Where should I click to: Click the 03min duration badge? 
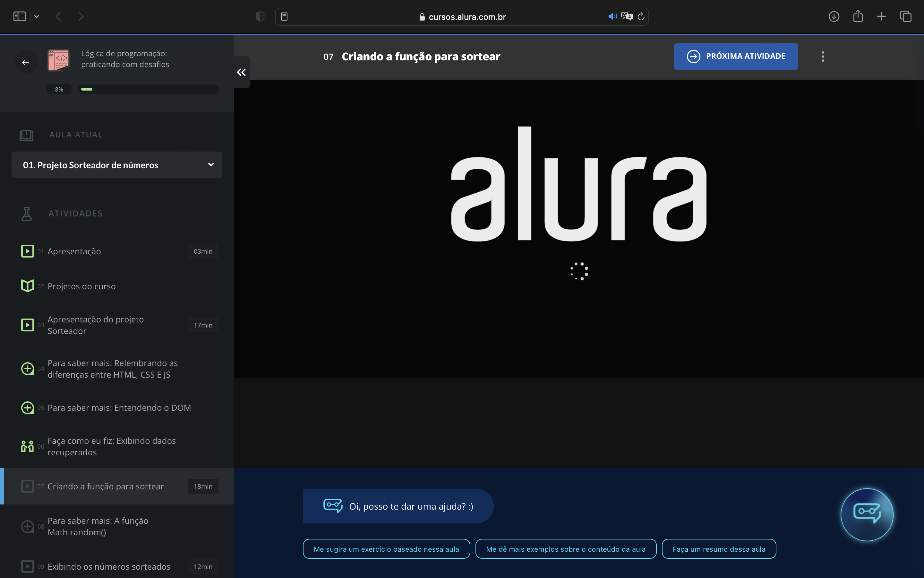coord(203,251)
